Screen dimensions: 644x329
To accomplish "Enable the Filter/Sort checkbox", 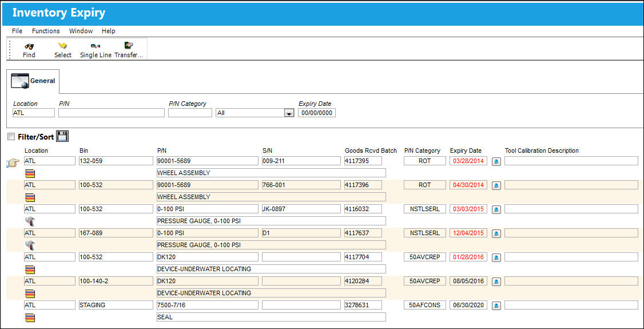I will 11,137.
